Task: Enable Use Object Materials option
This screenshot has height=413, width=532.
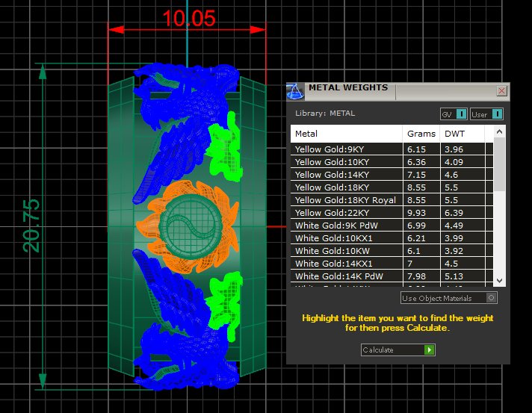Action: 449,298
